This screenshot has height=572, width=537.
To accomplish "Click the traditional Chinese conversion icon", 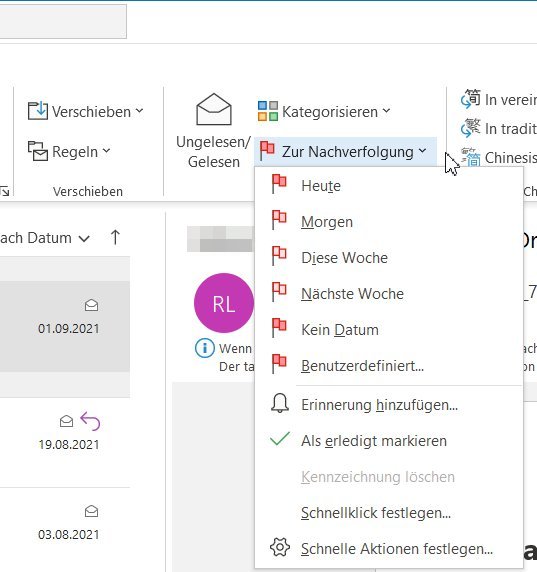I will [x=471, y=128].
